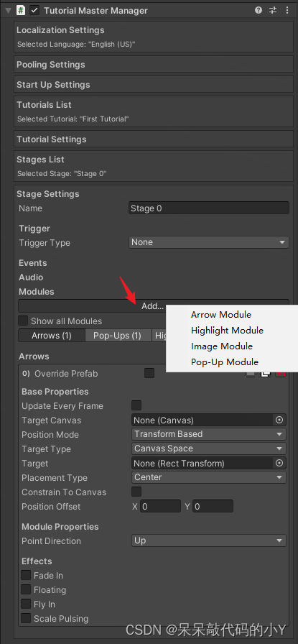Click the Stage Name input field
The width and height of the screenshot is (298, 644).
pyautogui.click(x=208, y=208)
